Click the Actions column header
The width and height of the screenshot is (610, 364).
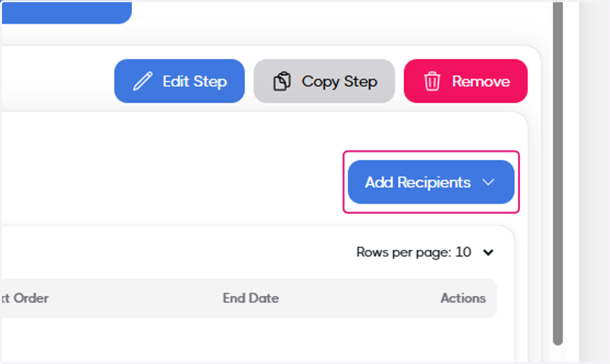pyautogui.click(x=463, y=298)
